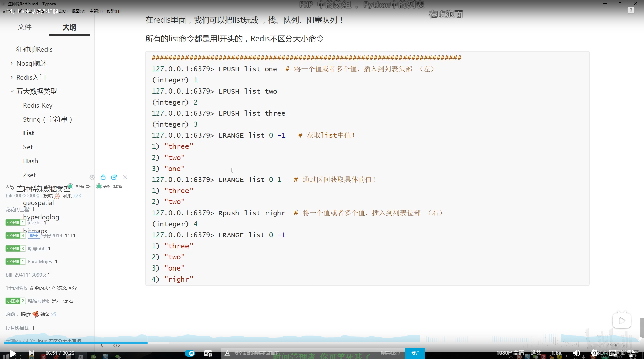
Task: Mute the video volume icon
Action: point(577,353)
